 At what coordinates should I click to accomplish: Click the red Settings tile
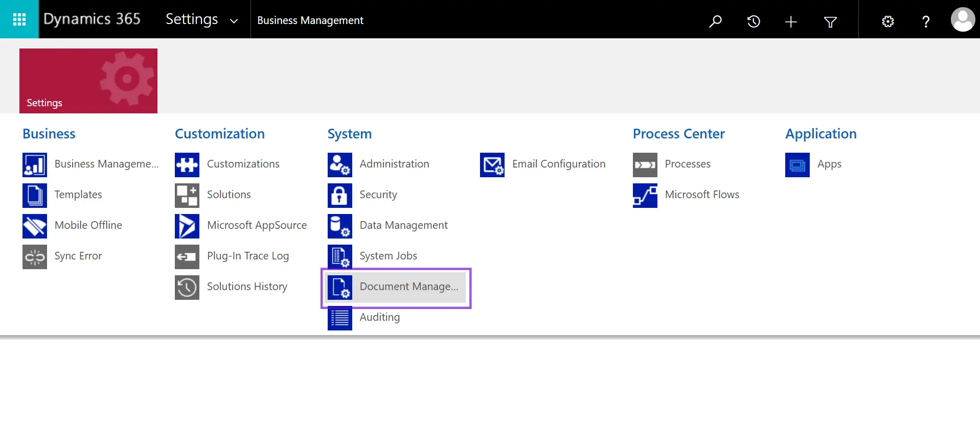[88, 81]
